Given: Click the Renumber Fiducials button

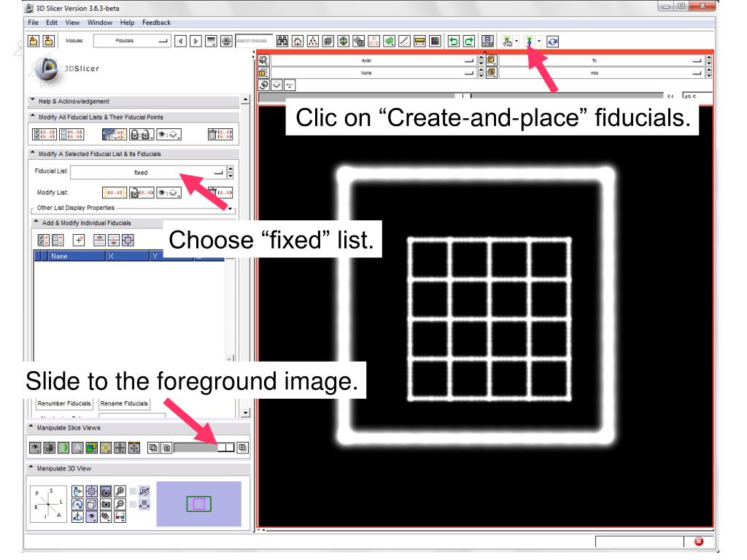Looking at the screenshot, I should 64,404.
